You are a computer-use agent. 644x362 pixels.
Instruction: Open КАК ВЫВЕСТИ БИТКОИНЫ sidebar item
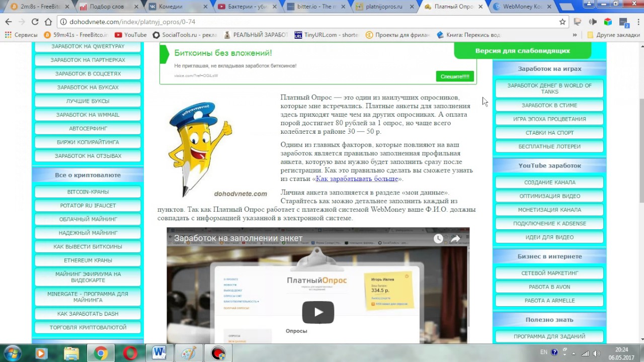pyautogui.click(x=88, y=247)
